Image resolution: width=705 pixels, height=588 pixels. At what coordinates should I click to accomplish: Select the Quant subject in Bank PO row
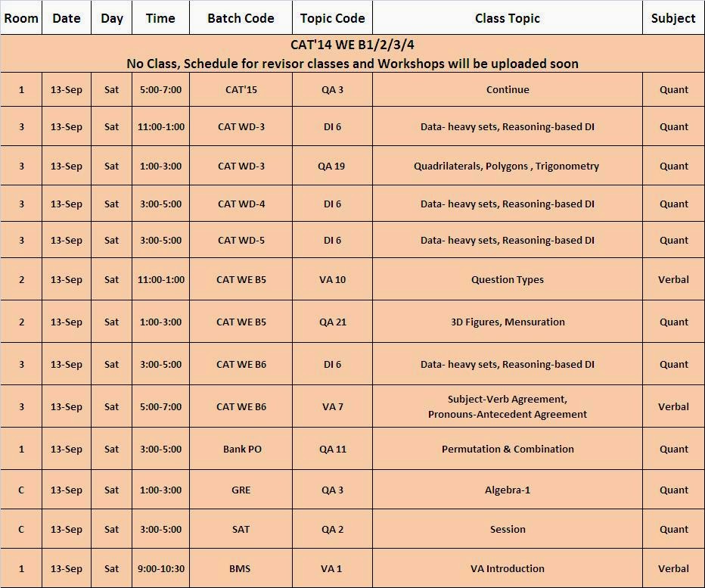673,449
